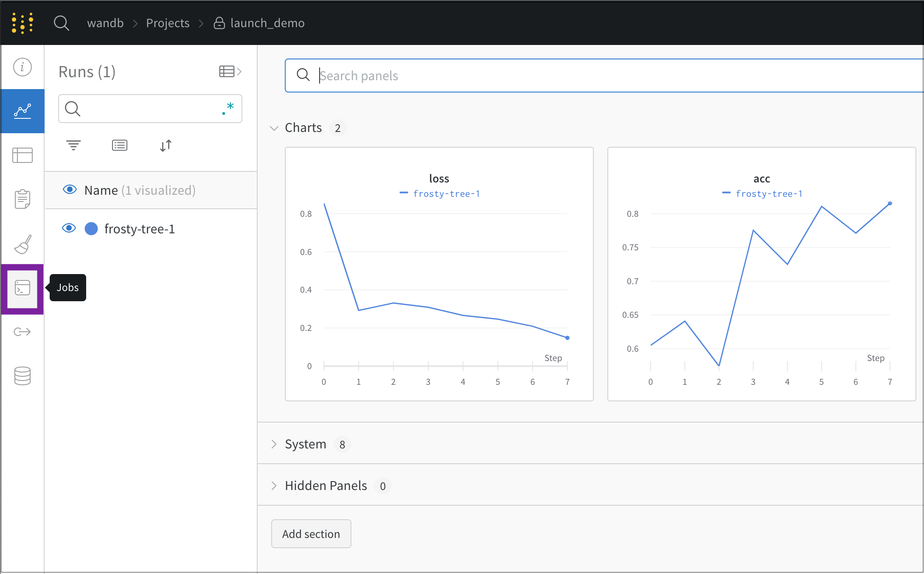Open the frosty-tree-1 run
Screen dimensions: 924x574
[140, 229]
